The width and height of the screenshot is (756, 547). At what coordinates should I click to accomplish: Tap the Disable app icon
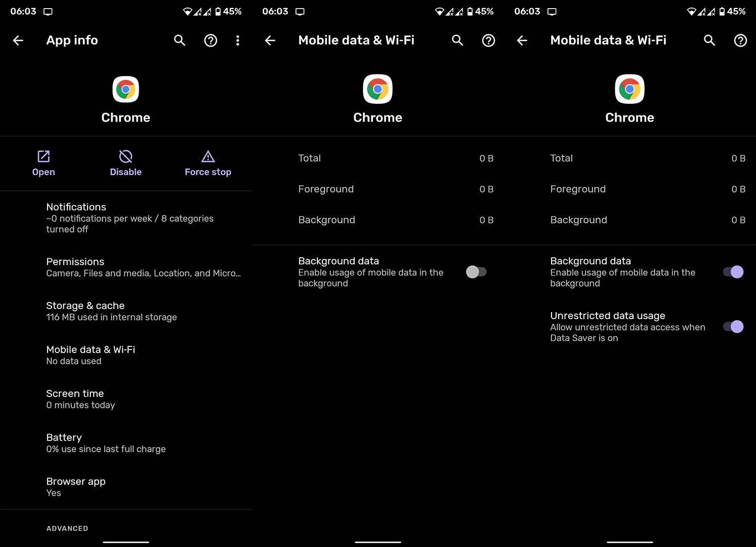coord(125,156)
